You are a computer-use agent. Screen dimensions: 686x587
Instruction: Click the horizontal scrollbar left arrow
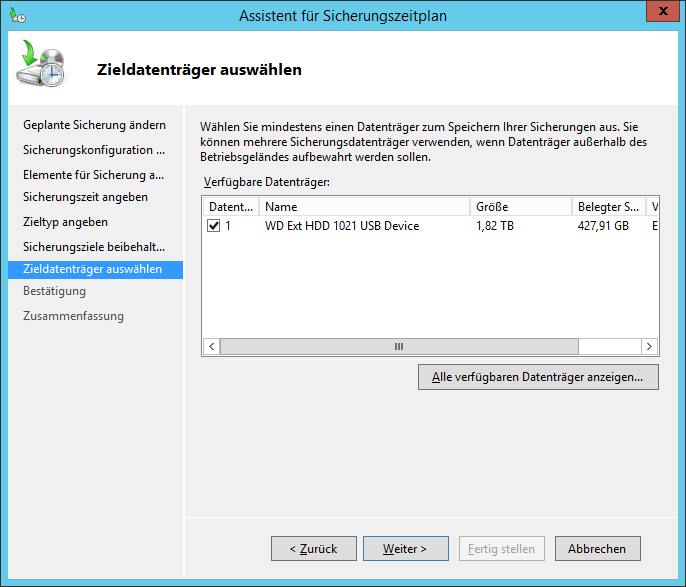[x=212, y=346]
